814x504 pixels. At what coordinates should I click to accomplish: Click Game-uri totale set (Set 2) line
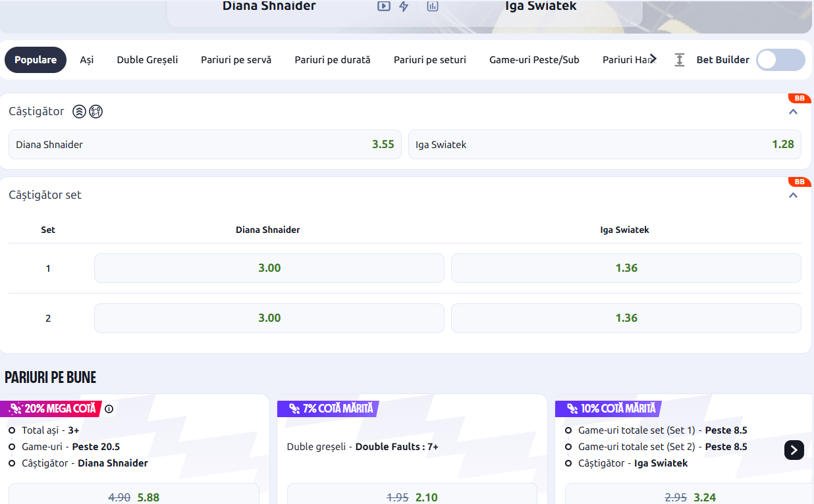(x=663, y=447)
